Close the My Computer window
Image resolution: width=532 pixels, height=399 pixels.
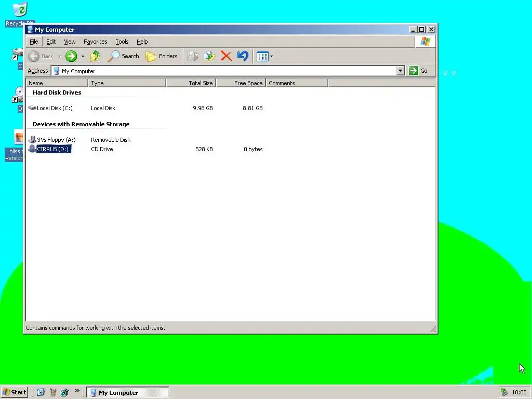[431, 30]
